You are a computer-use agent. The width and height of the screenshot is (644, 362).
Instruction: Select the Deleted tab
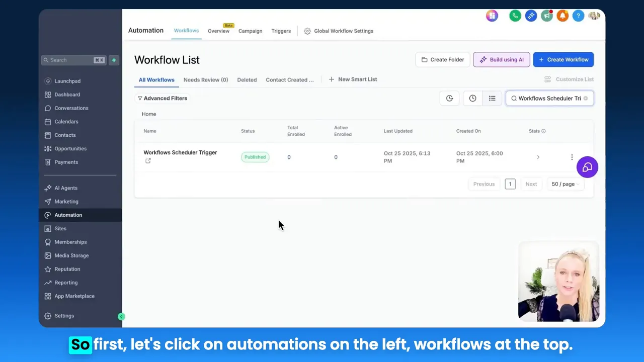point(247,80)
